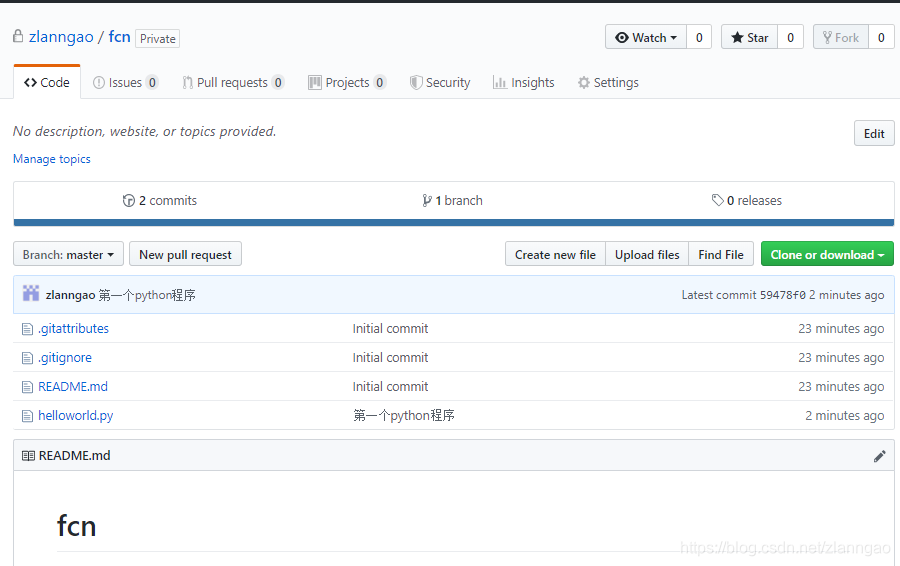Open the Watch dropdown
This screenshot has width=900, height=566.
coord(646,37)
